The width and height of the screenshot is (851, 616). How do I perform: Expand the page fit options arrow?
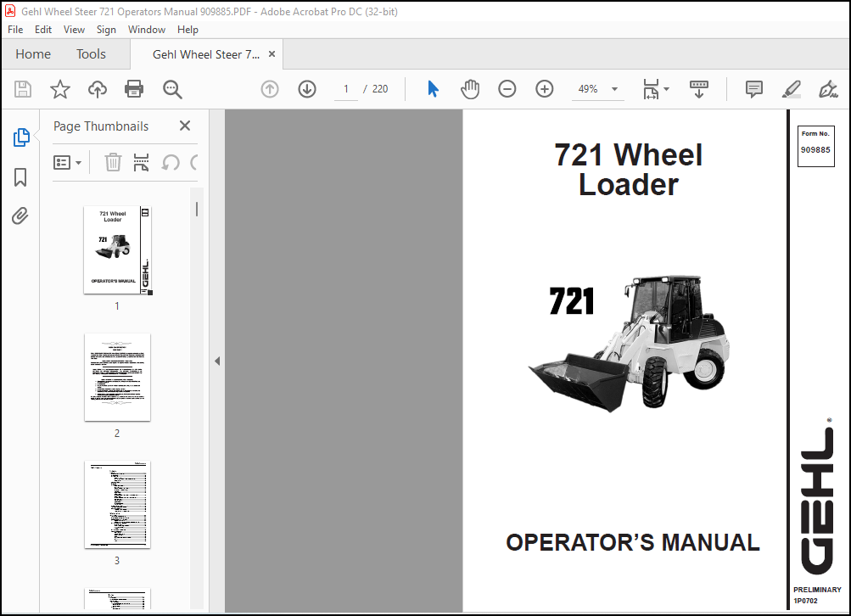tap(667, 89)
